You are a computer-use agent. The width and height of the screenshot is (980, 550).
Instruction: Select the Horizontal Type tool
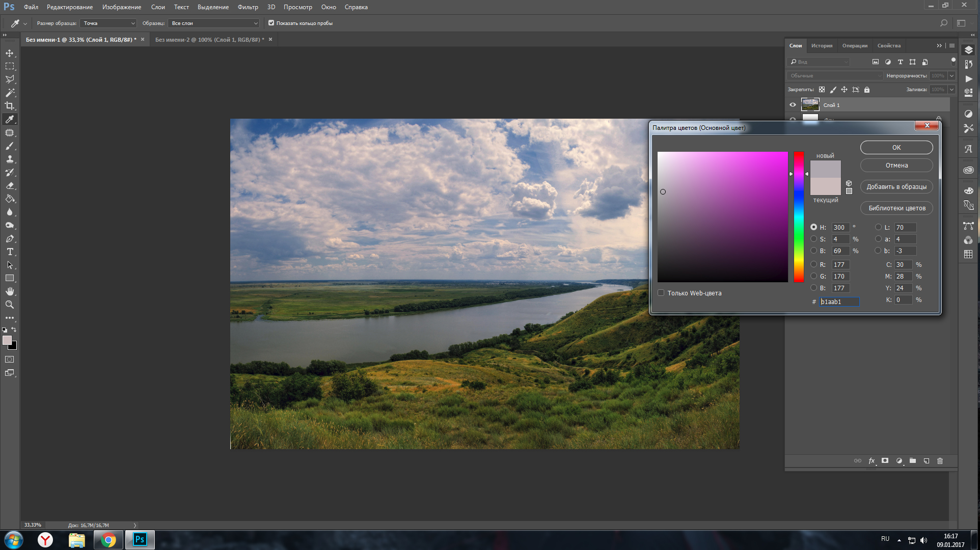10,252
